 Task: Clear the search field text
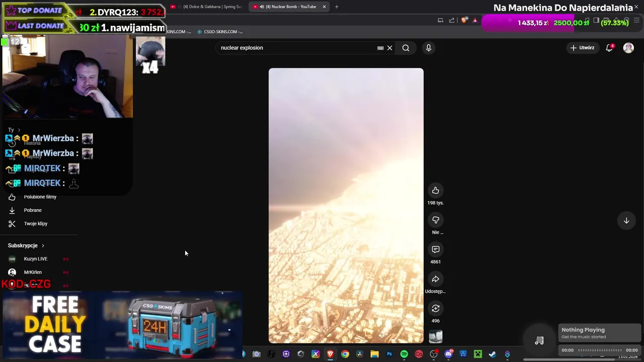pyautogui.click(x=389, y=48)
